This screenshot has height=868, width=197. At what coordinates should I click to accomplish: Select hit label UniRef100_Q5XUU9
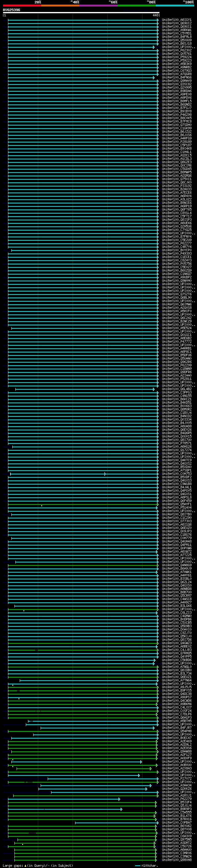point(176,40)
